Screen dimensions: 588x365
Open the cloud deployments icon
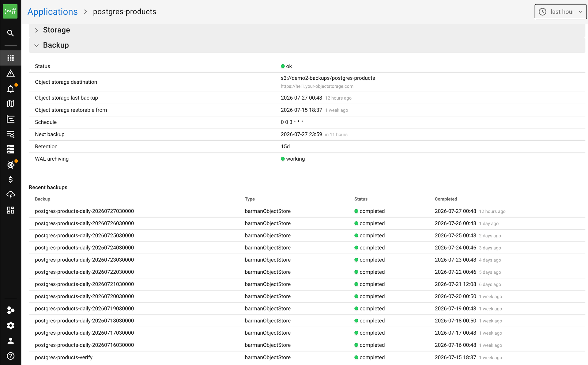tap(10, 195)
